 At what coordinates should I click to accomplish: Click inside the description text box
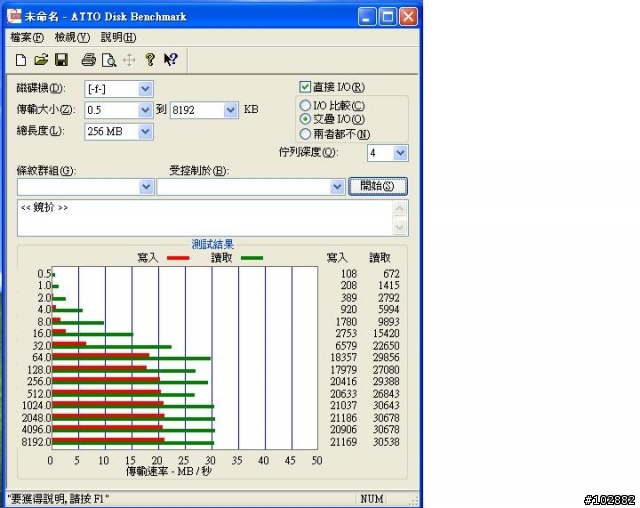point(205,218)
